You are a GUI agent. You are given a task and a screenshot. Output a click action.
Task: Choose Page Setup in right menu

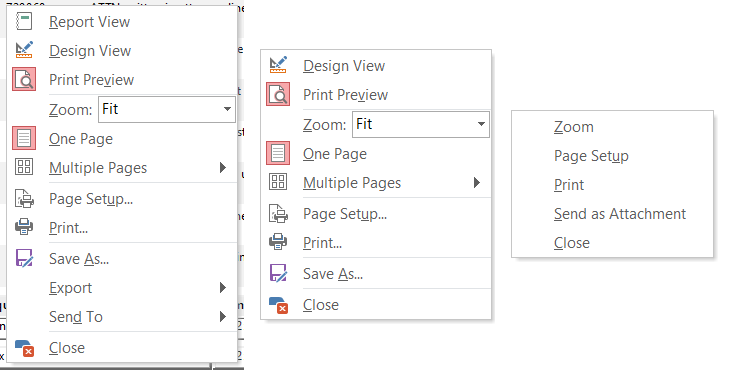point(591,156)
